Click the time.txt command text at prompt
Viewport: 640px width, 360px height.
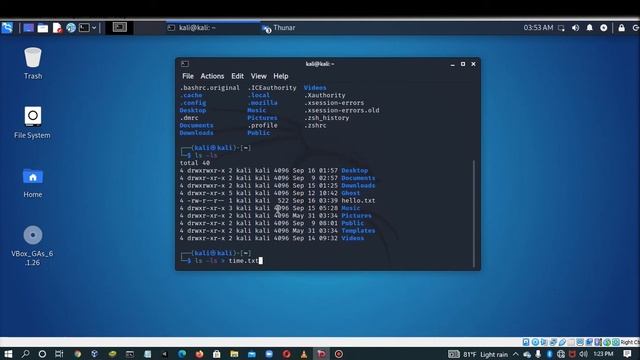243,260
